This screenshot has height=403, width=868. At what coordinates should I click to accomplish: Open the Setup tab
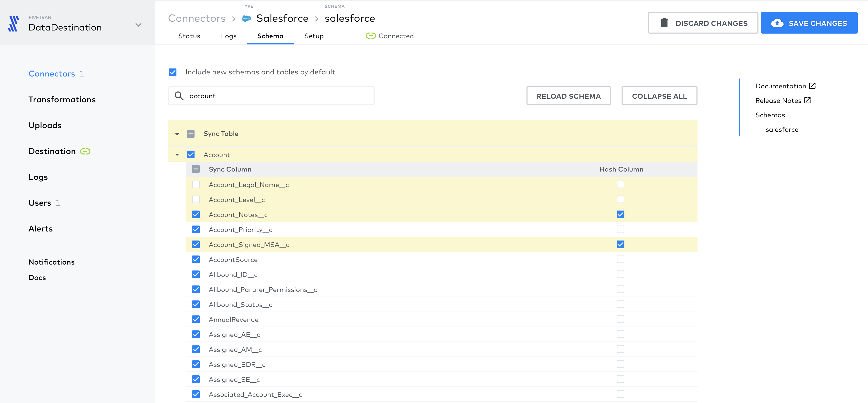314,36
